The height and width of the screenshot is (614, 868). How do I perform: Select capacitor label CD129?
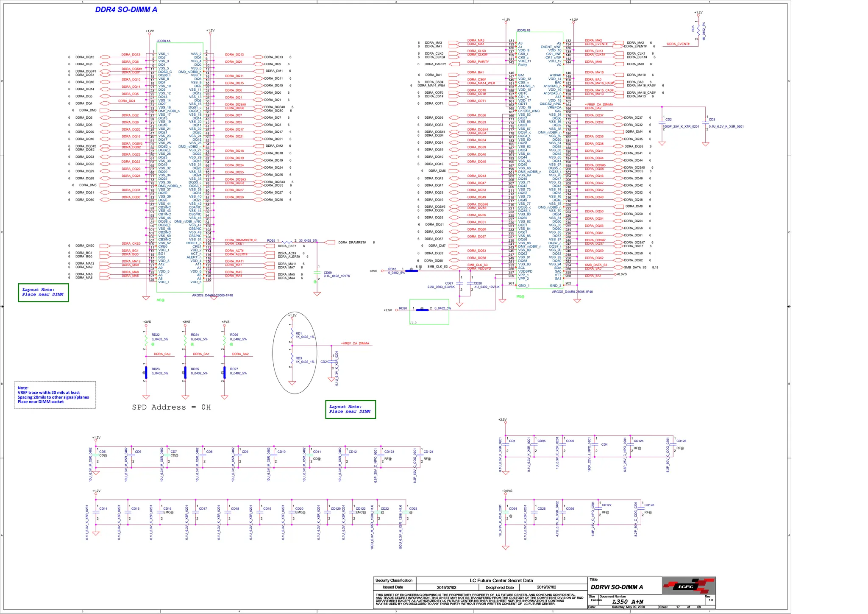(x=336, y=508)
